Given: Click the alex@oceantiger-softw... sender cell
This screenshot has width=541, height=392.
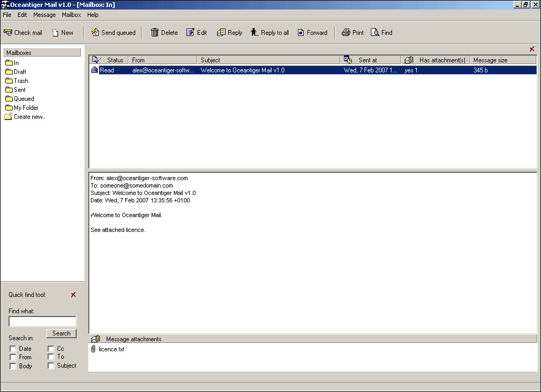Looking at the screenshot, I should tap(163, 70).
